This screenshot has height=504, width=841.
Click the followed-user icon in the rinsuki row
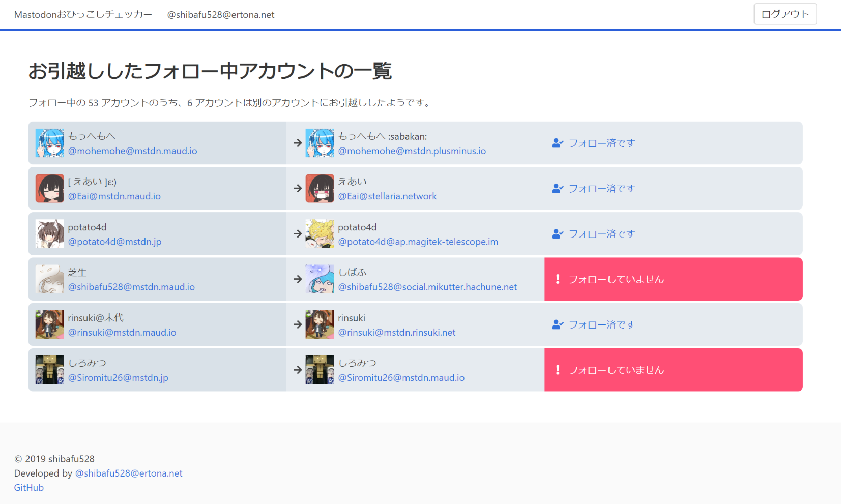coord(557,324)
